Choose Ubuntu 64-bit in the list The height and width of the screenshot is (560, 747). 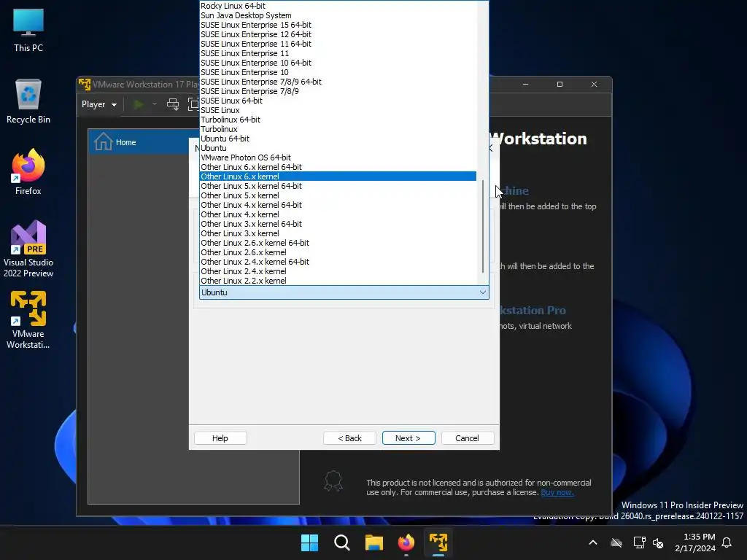[338, 139]
